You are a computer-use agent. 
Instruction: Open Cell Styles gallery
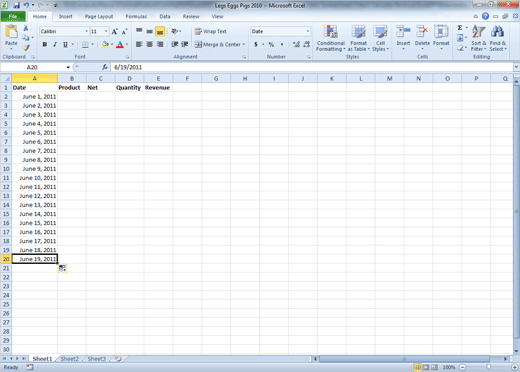pos(380,38)
